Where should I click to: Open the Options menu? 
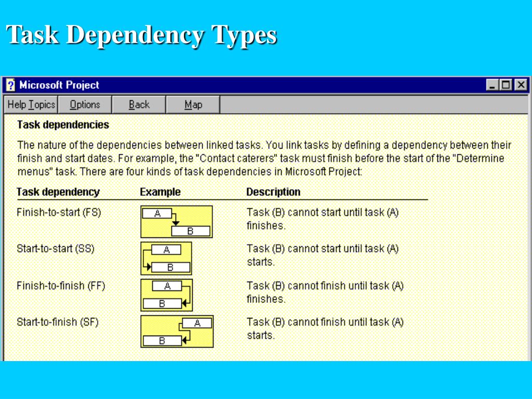85,105
